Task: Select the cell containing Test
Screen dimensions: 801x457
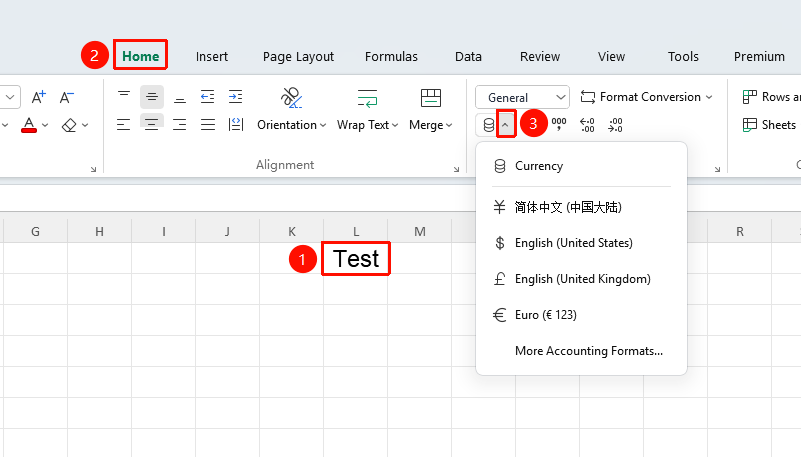Action: pos(356,258)
